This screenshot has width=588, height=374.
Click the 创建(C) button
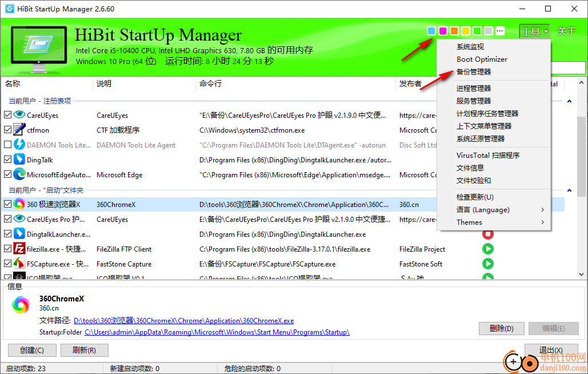[x=32, y=351]
